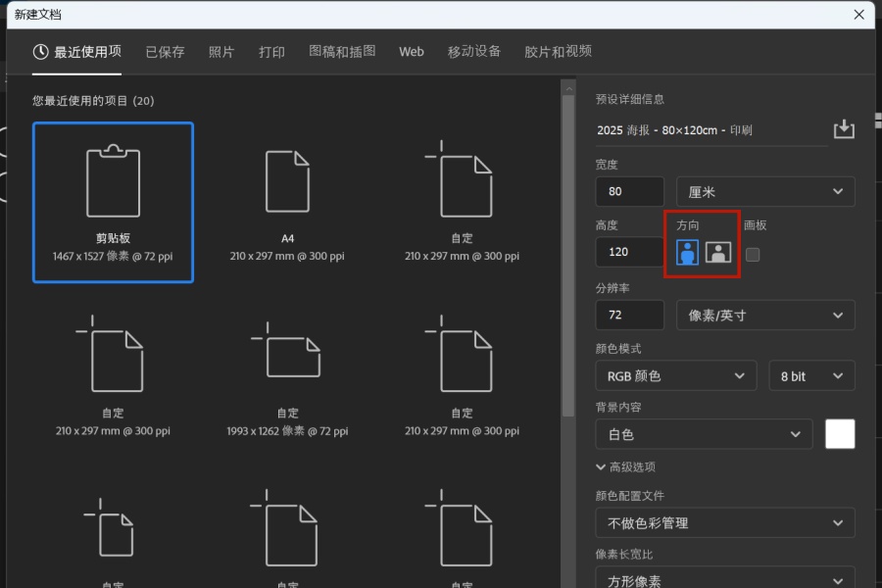This screenshot has width=882, height=588.
Task: Click the resolution field showing 72
Action: (629, 316)
